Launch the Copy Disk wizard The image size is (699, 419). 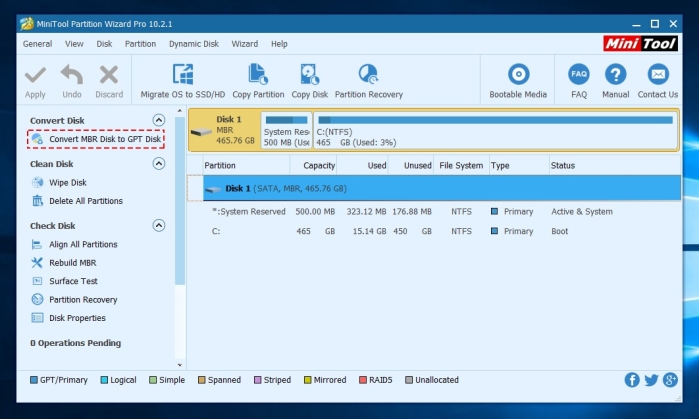309,81
